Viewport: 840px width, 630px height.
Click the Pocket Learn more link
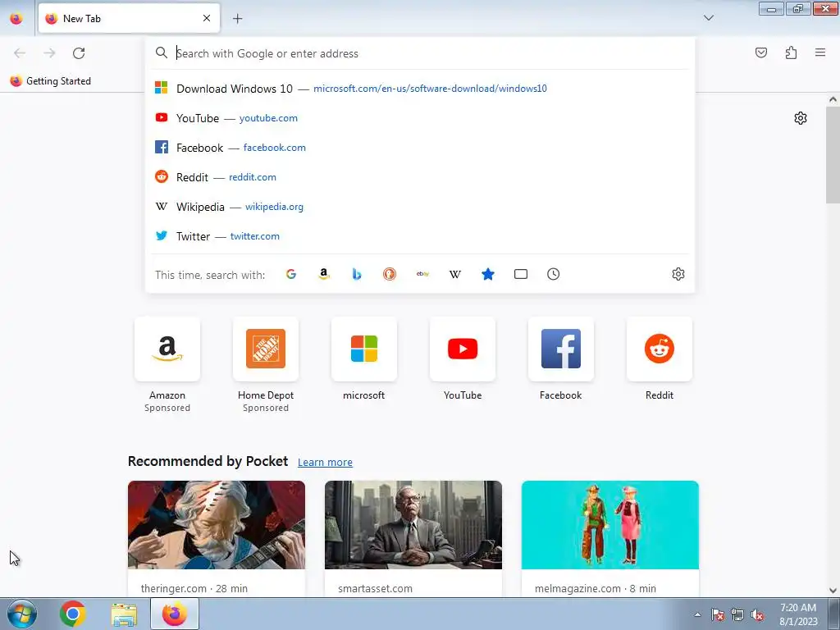pyautogui.click(x=325, y=463)
